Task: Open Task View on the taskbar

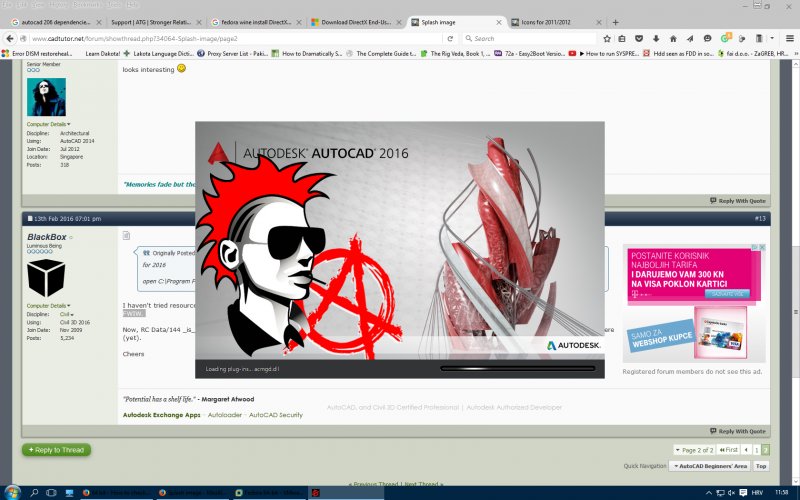Action: 51,493
